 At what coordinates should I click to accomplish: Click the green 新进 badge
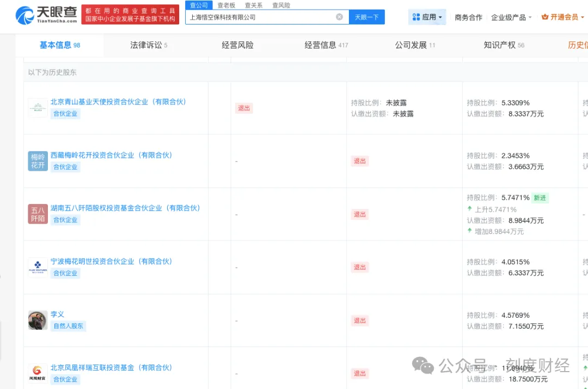[x=540, y=198]
